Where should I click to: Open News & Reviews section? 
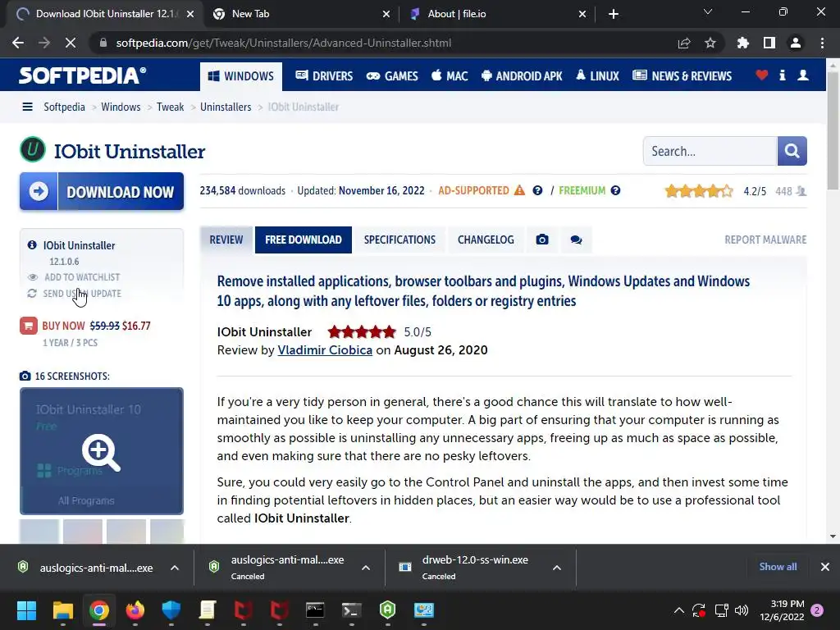click(x=682, y=75)
